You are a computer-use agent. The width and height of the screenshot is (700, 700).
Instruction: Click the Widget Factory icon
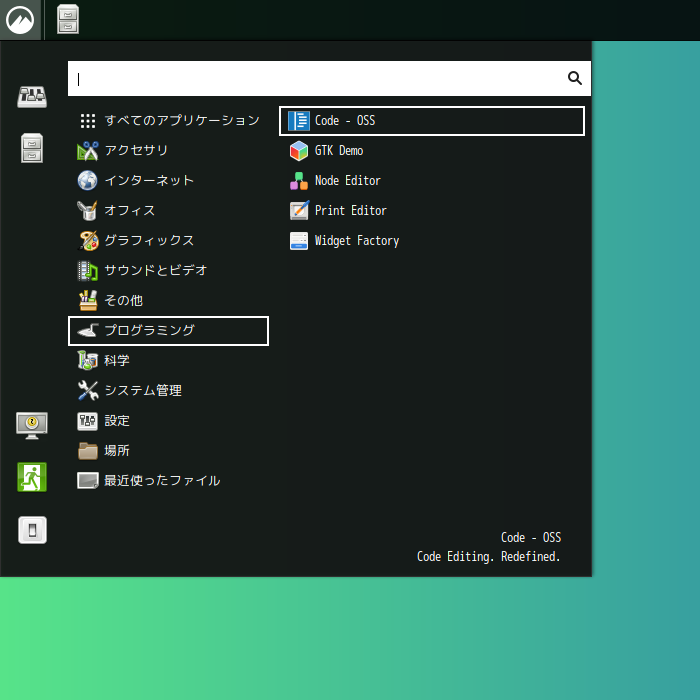pos(299,241)
